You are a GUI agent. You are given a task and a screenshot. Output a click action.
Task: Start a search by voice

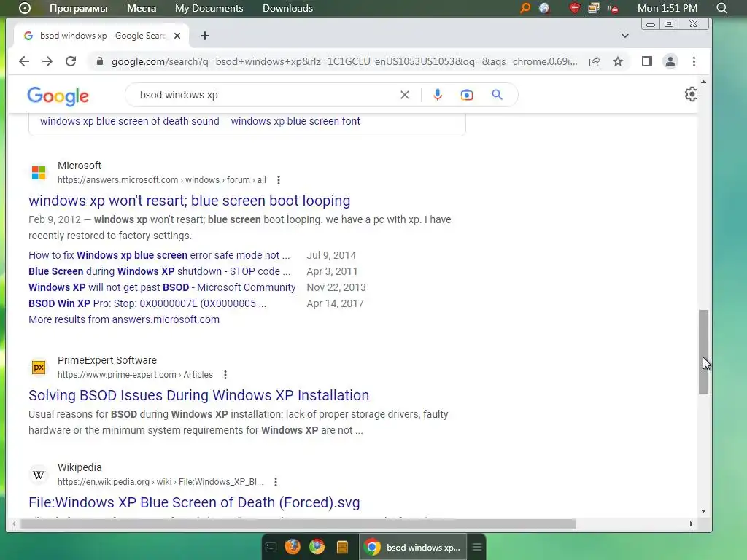[438, 95]
